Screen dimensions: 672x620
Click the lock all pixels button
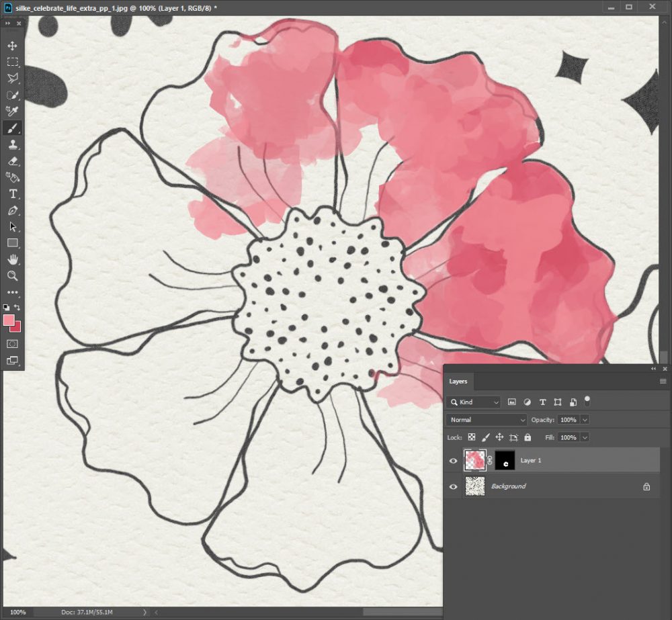[528, 437]
